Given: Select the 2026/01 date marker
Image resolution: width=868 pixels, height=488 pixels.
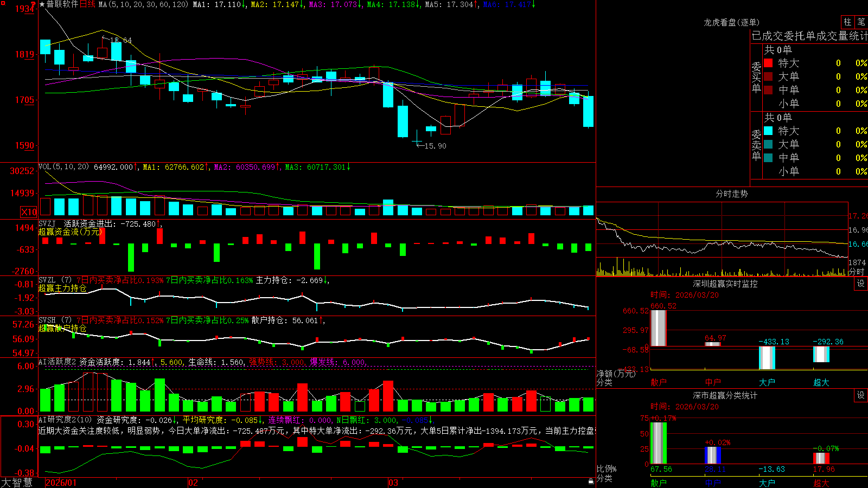Looking at the screenshot, I should tap(61, 483).
